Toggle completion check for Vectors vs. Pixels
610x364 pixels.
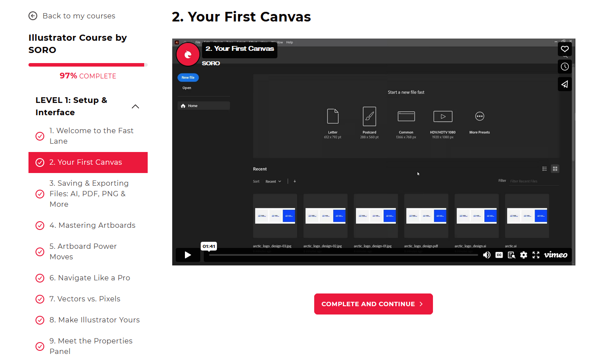40,299
